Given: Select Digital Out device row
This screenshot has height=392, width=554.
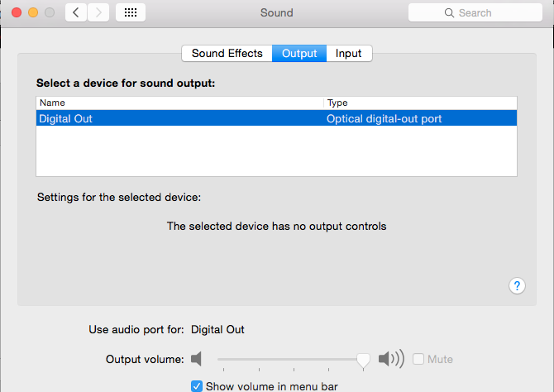Looking at the screenshot, I should (165, 118).
